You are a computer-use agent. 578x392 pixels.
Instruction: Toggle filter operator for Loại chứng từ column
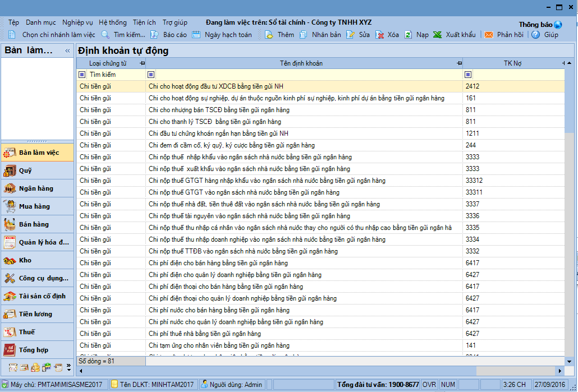tap(82, 75)
